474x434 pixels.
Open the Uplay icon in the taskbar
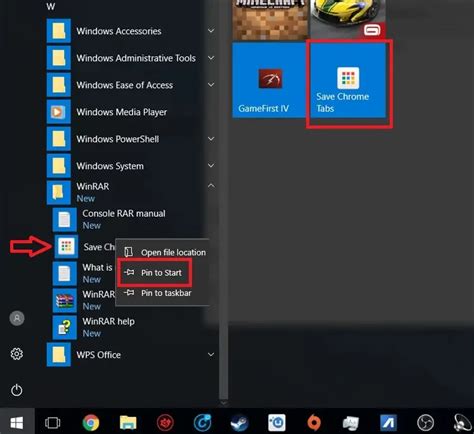(277, 423)
